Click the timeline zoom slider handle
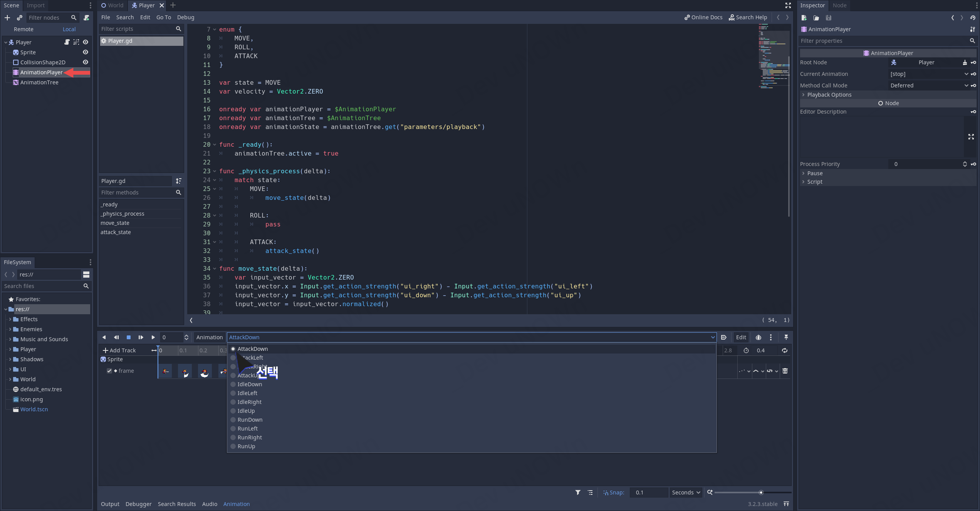This screenshot has width=980, height=511. 761,493
